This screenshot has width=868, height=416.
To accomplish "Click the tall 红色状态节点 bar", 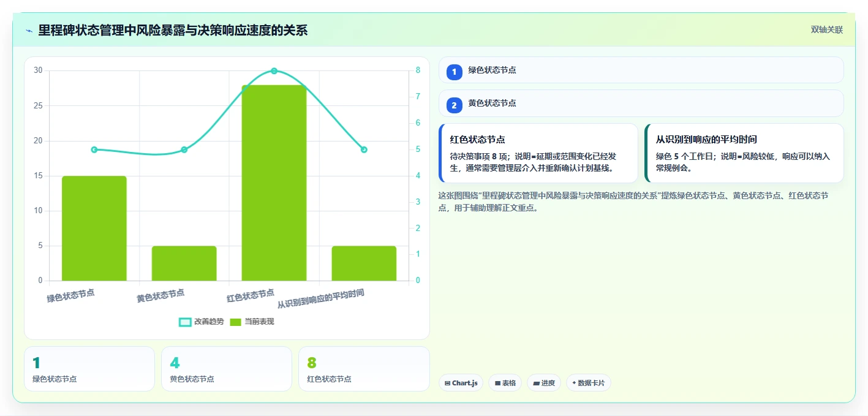I will coord(274,183).
